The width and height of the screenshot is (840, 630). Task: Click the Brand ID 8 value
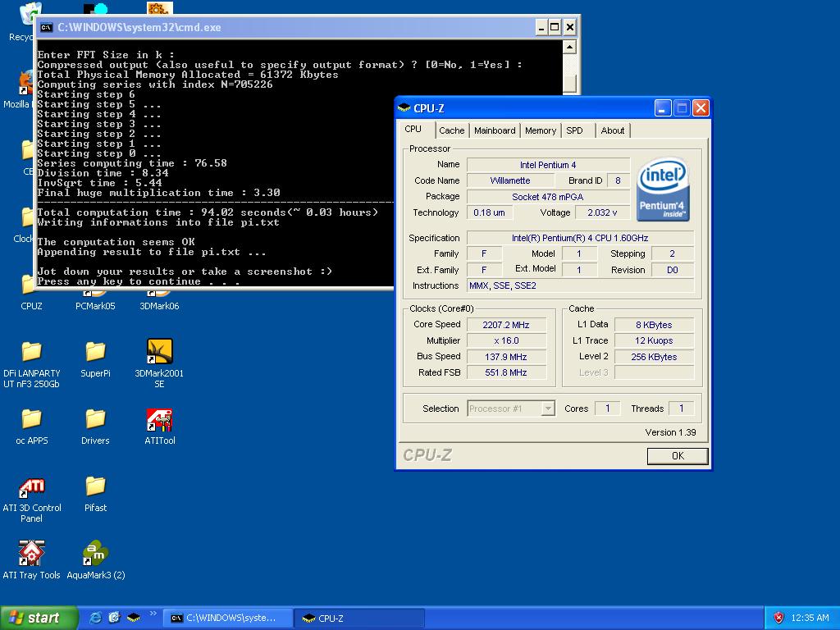619,180
